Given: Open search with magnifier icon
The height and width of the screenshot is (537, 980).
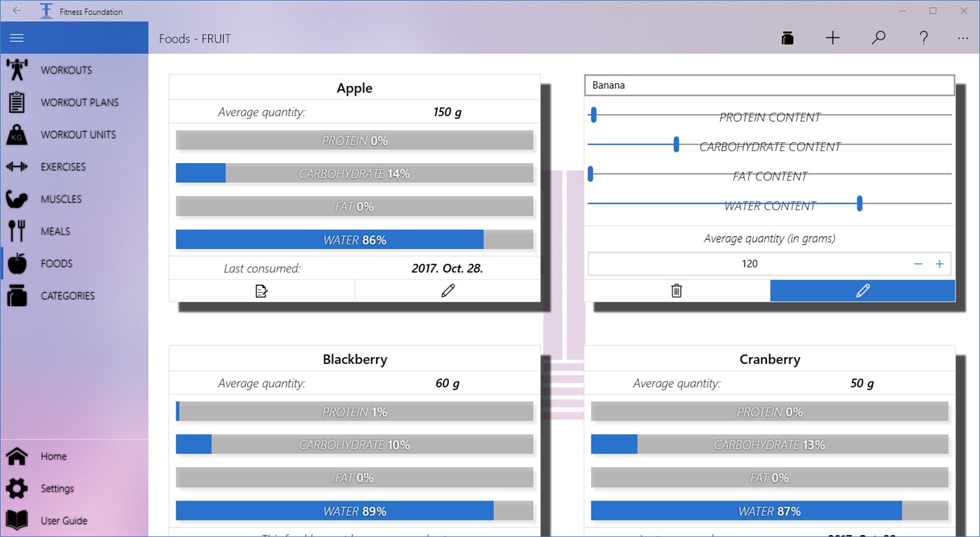Looking at the screenshot, I should tap(878, 38).
